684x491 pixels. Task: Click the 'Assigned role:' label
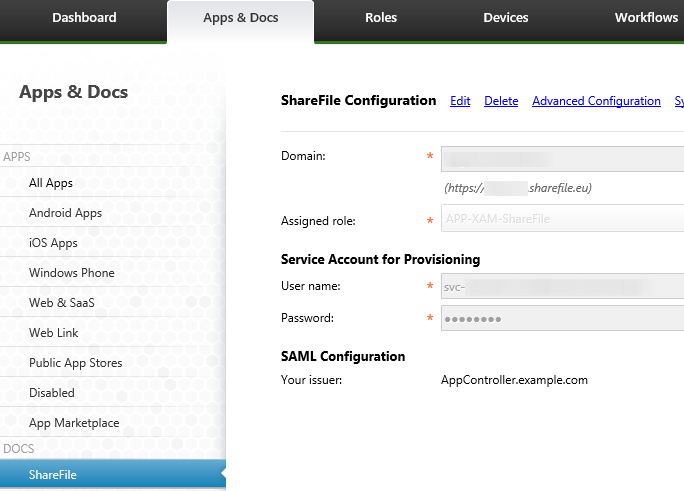click(318, 221)
